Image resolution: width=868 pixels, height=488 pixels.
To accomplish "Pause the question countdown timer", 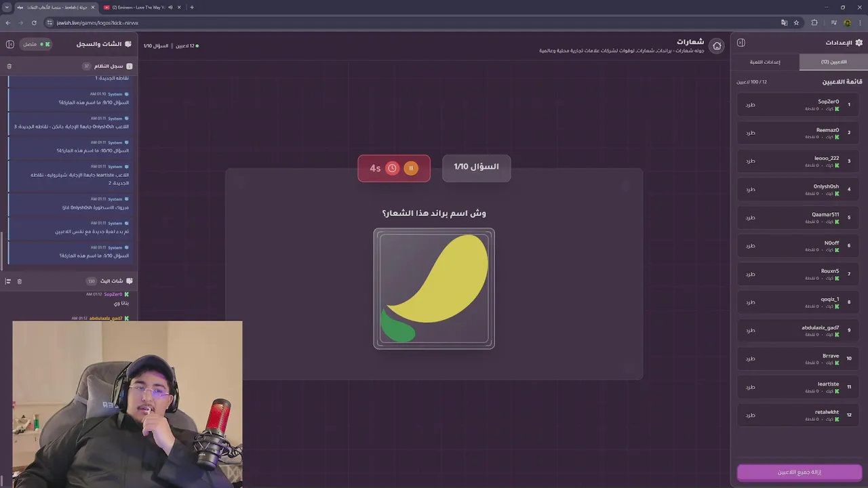I will coord(411,168).
